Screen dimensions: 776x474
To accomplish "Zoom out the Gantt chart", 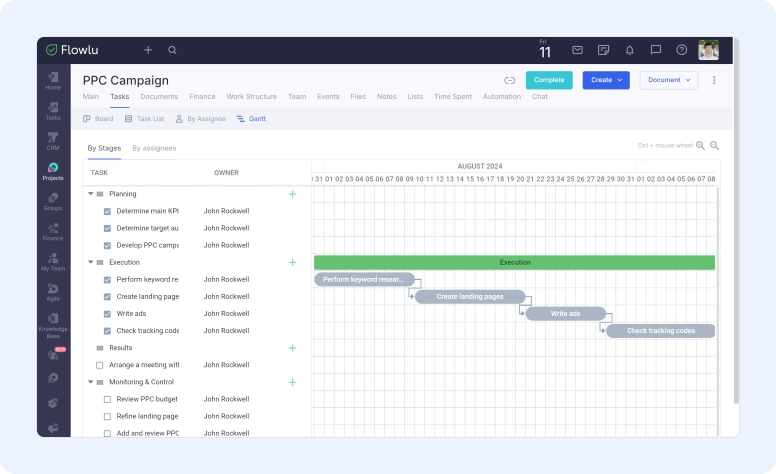I will click(714, 145).
